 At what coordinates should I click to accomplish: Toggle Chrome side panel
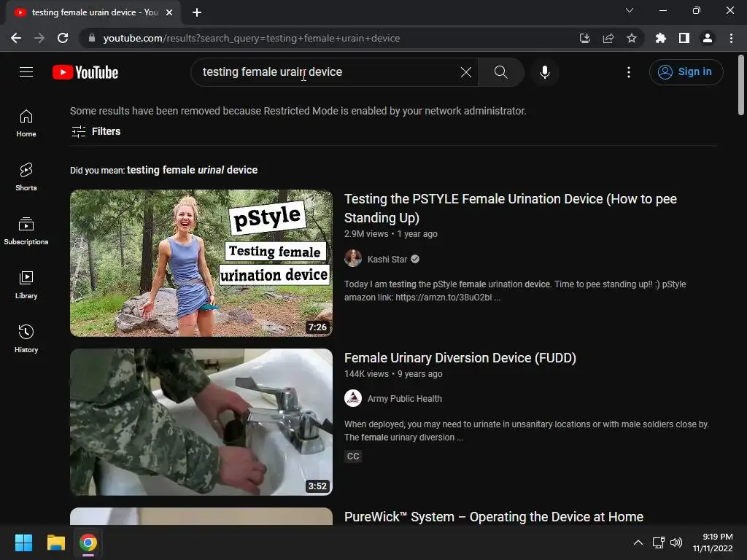coord(684,38)
